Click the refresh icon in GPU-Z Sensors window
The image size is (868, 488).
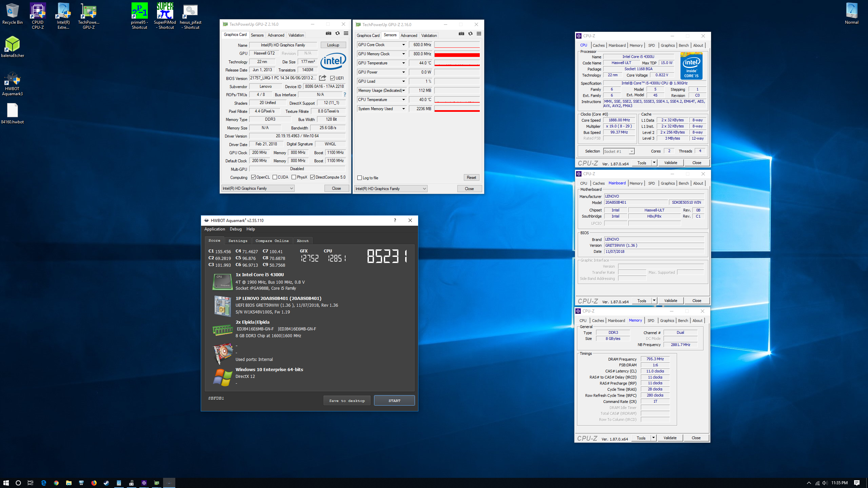click(470, 34)
